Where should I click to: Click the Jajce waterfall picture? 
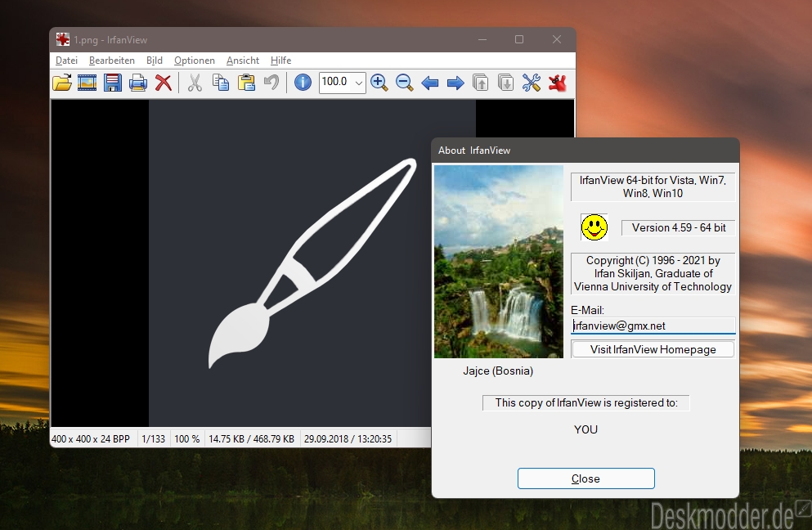pyautogui.click(x=499, y=262)
